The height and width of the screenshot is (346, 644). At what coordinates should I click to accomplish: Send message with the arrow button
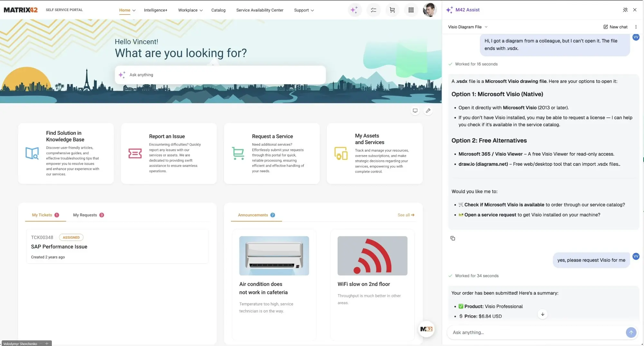[631, 332]
